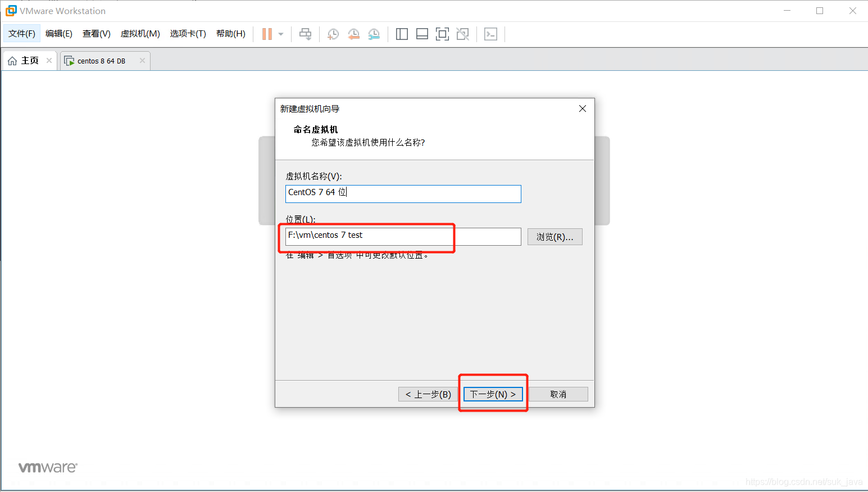The width and height of the screenshot is (868, 492).
Task: Open the 选项卡(T) menu
Action: pyautogui.click(x=188, y=34)
